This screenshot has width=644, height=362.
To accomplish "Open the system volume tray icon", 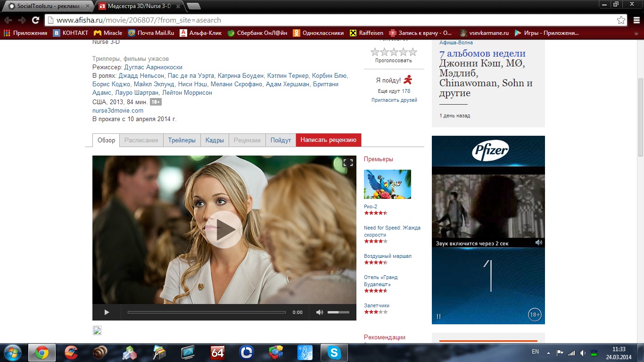I will [x=583, y=353].
